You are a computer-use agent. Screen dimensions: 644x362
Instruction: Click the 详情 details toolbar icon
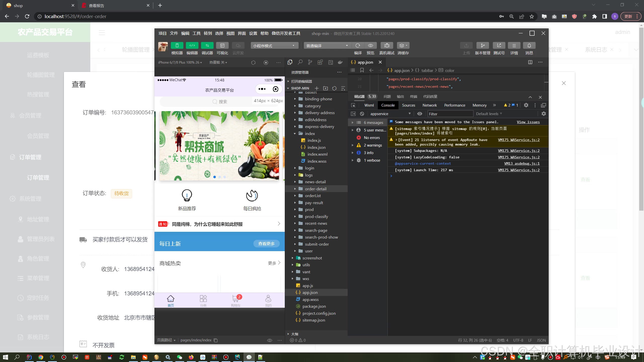tap(514, 46)
